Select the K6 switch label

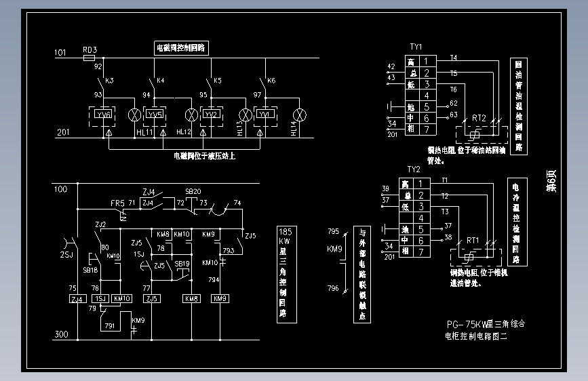271,81
